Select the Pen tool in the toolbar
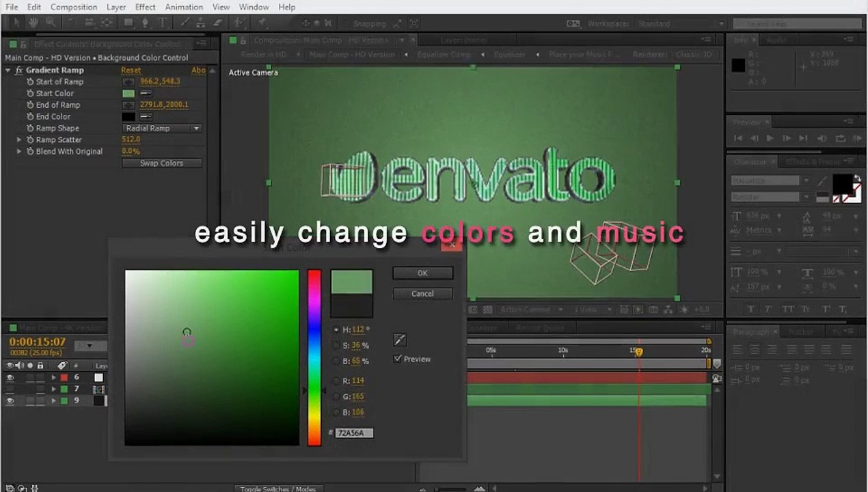The image size is (868, 492). (x=146, y=23)
